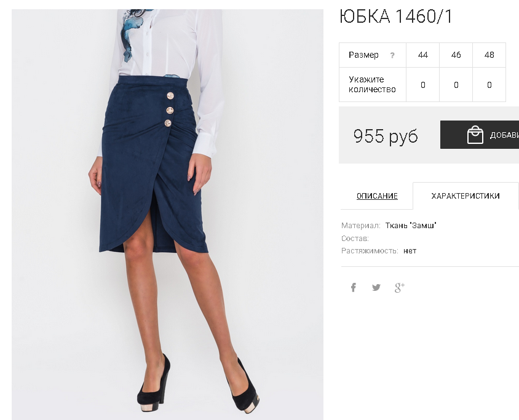Click the ДОБАВИ label on the add-to-cart button
Image resolution: width=519 pixels, height=420 pixels.
[x=504, y=135]
